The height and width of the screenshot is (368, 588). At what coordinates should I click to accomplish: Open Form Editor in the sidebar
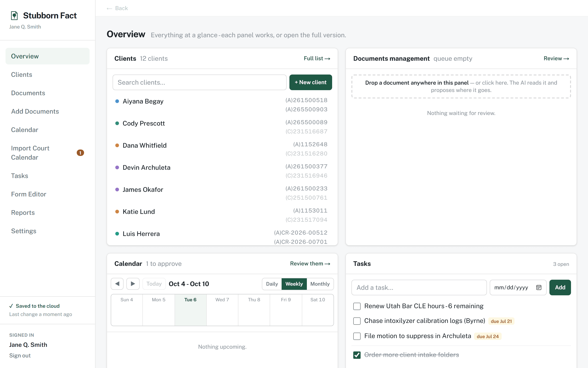point(47,194)
